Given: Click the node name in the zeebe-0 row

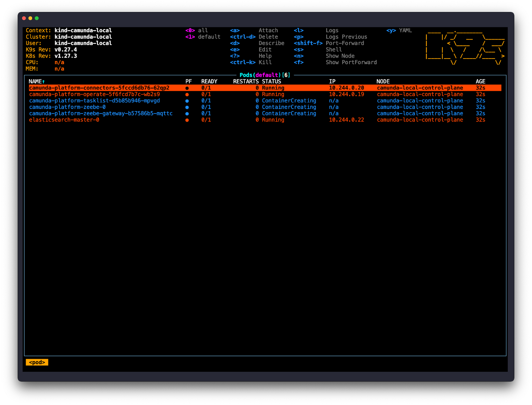Looking at the screenshot, I should point(420,107).
